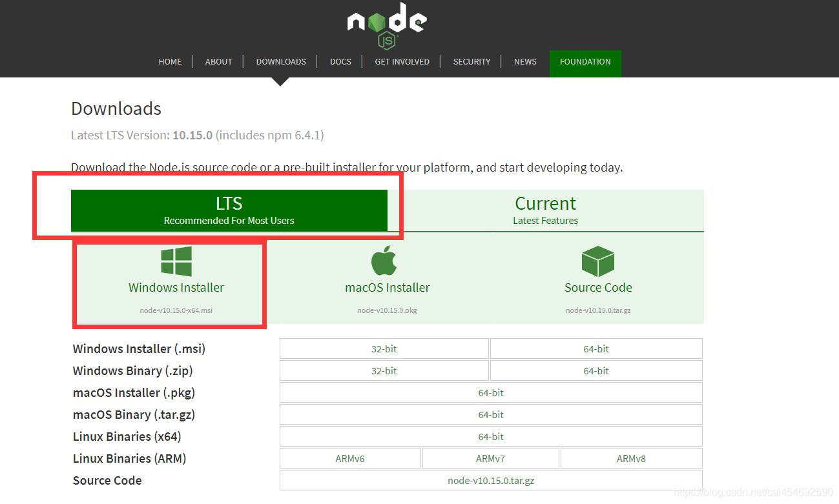Download Windows Installer (.msi) 64-bit
Image resolution: width=839 pixels, height=504 pixels.
point(596,348)
